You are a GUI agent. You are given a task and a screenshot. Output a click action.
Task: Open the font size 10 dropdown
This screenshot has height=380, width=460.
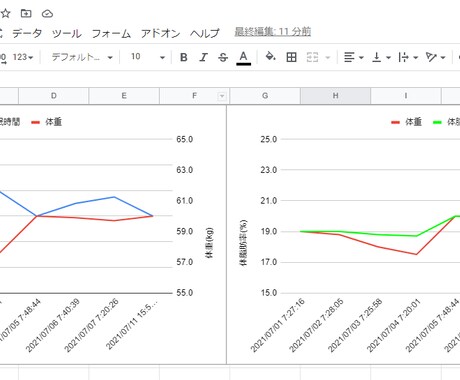coord(148,57)
